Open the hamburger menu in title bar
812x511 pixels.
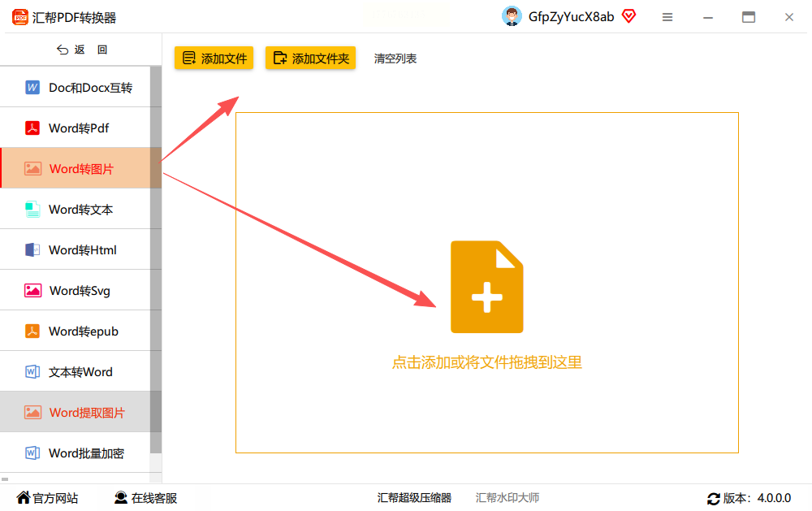coord(667,17)
